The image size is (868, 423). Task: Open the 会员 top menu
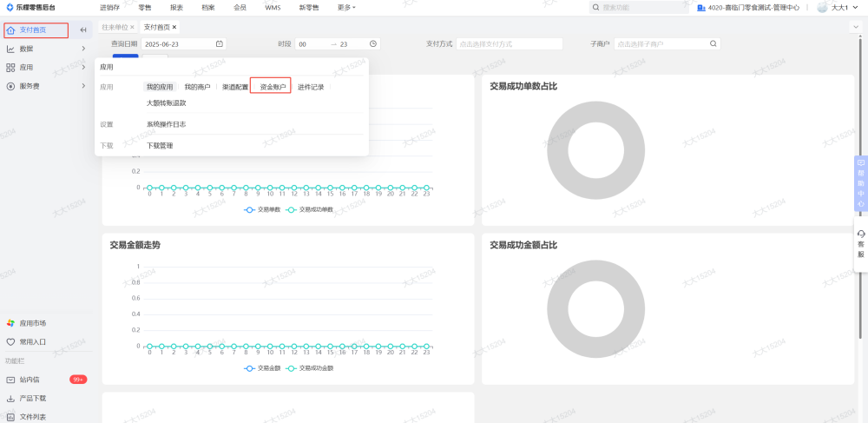point(240,8)
